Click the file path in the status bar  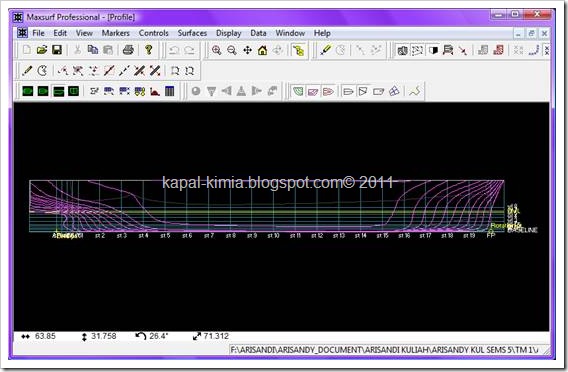384,350
